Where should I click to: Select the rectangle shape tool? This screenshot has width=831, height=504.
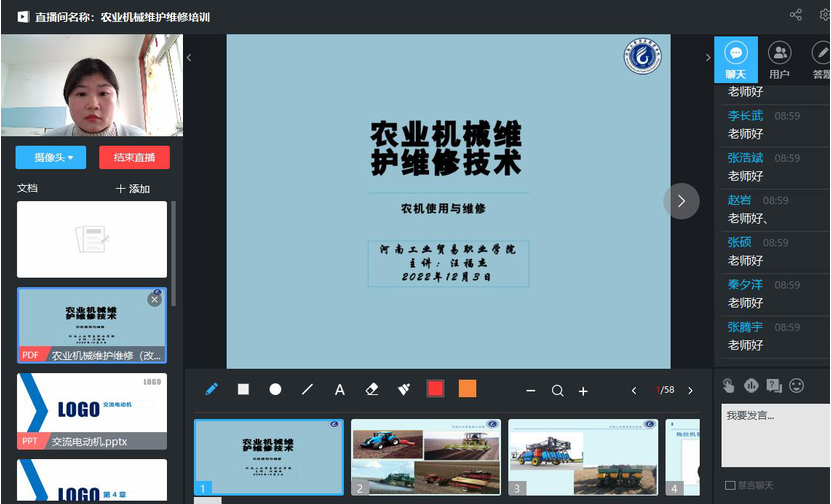click(243, 389)
